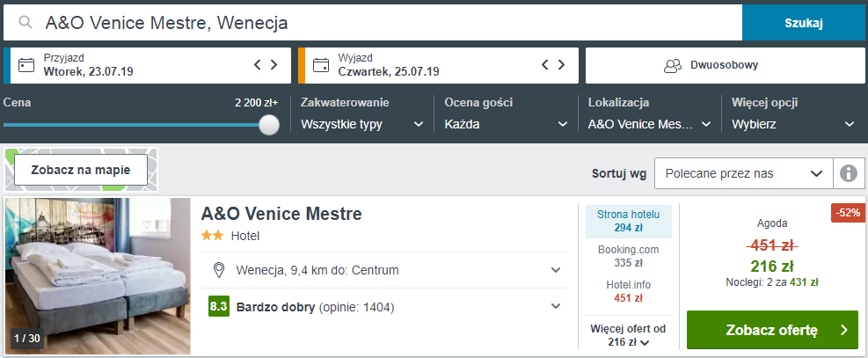This screenshot has width=868, height=358.
Task: Expand the Bardzo dobry reviews row
Action: [384, 306]
